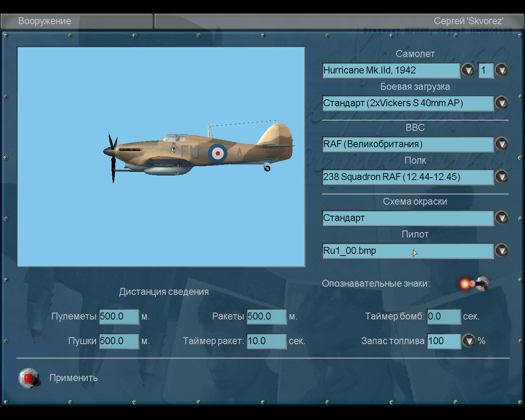Viewport: 525px width, 420px height.
Task: Click the Схема окраски label
Action: tap(415, 201)
